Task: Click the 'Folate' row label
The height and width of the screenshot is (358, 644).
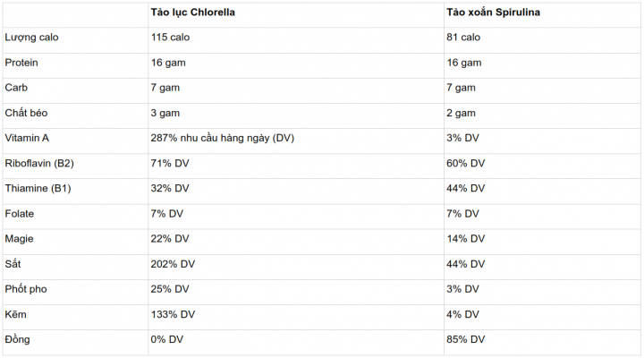Action: click(x=20, y=214)
